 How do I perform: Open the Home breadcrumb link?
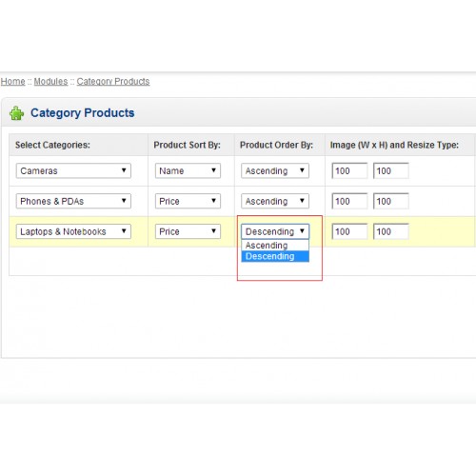[12, 82]
